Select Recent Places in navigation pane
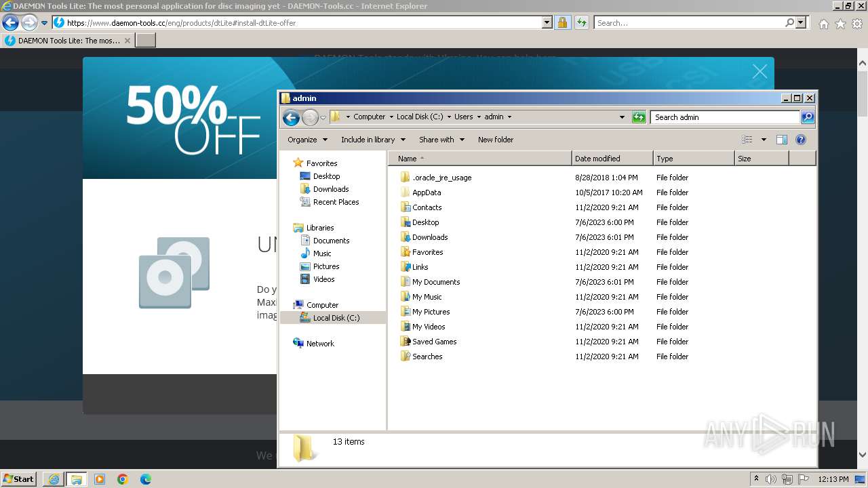Screen dimensions: 868x488 [336, 202]
